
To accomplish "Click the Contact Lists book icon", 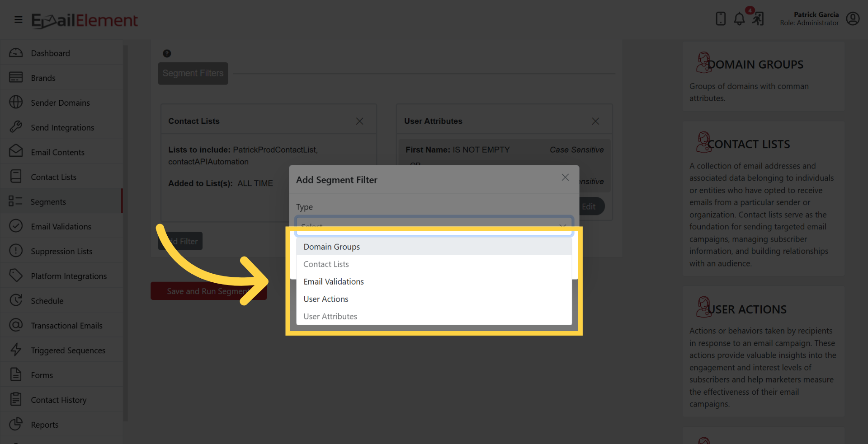I will 16,177.
